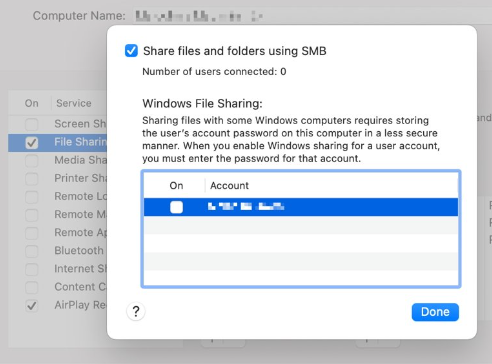
Task: Enable Content Caching service checkbox
Action: tap(32, 287)
